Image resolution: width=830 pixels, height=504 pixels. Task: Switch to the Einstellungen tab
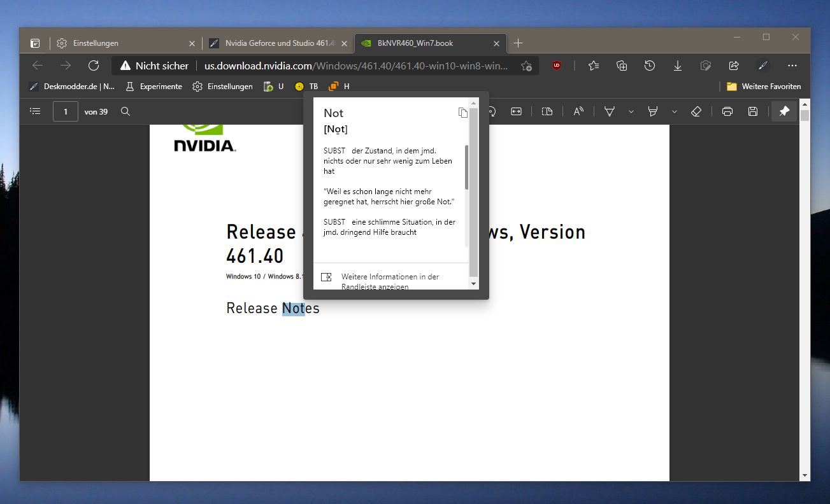click(x=126, y=43)
